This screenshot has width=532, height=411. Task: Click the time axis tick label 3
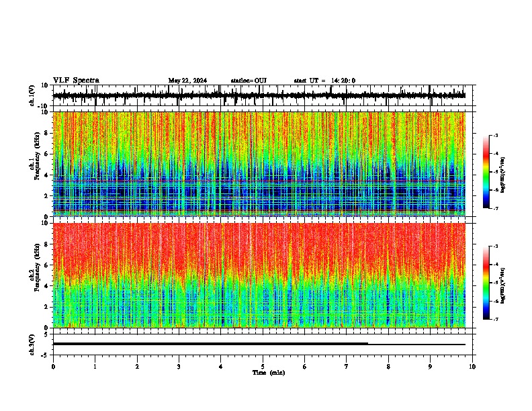tap(179, 367)
